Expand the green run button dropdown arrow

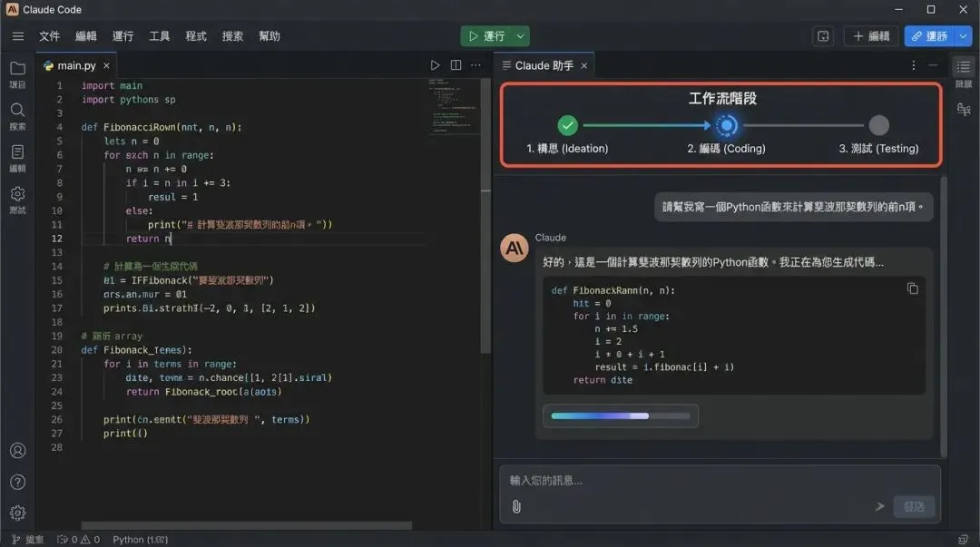(x=521, y=36)
